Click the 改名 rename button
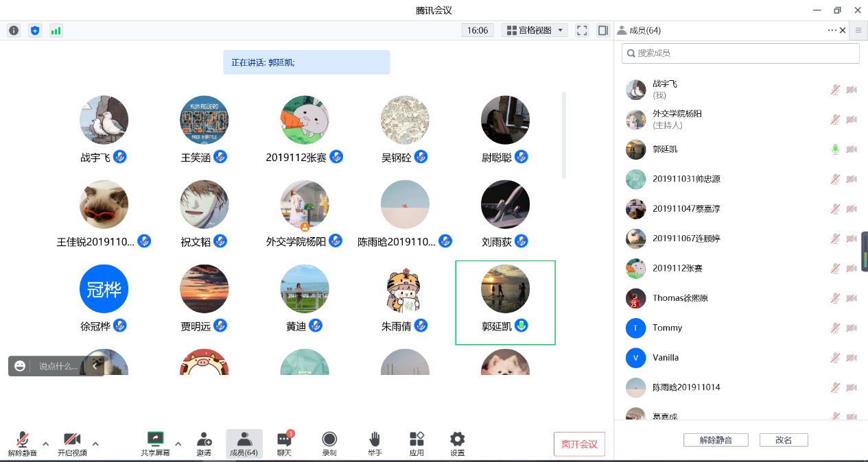This screenshot has height=462, width=868. [x=783, y=440]
